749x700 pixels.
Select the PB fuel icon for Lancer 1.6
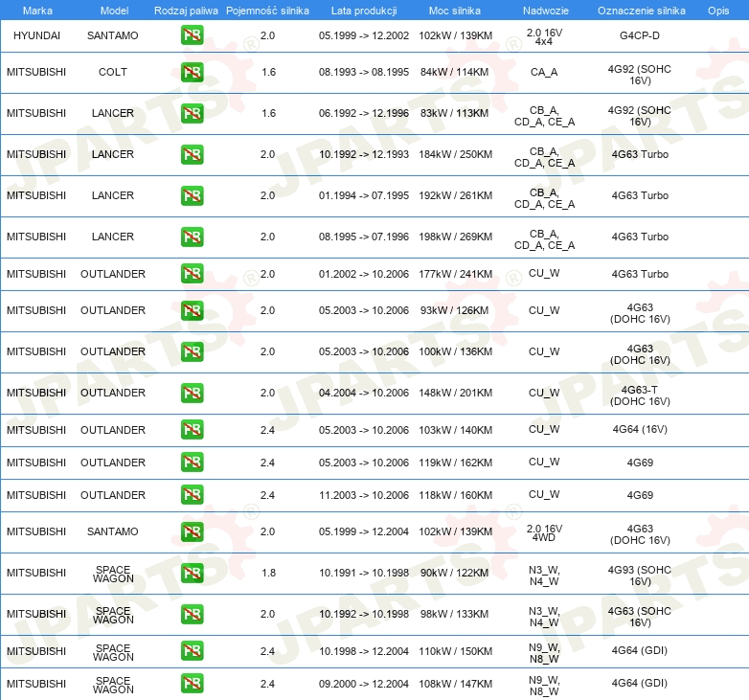192,114
